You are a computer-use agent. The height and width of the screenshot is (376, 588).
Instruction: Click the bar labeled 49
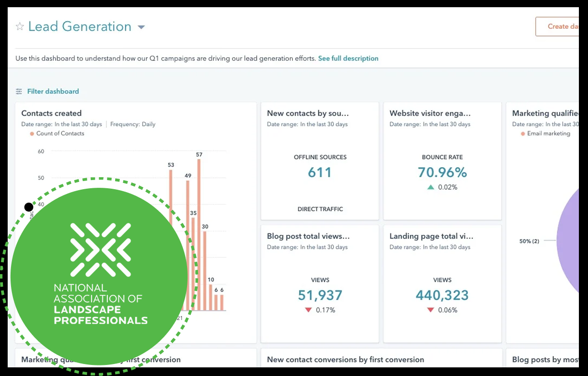click(x=188, y=245)
